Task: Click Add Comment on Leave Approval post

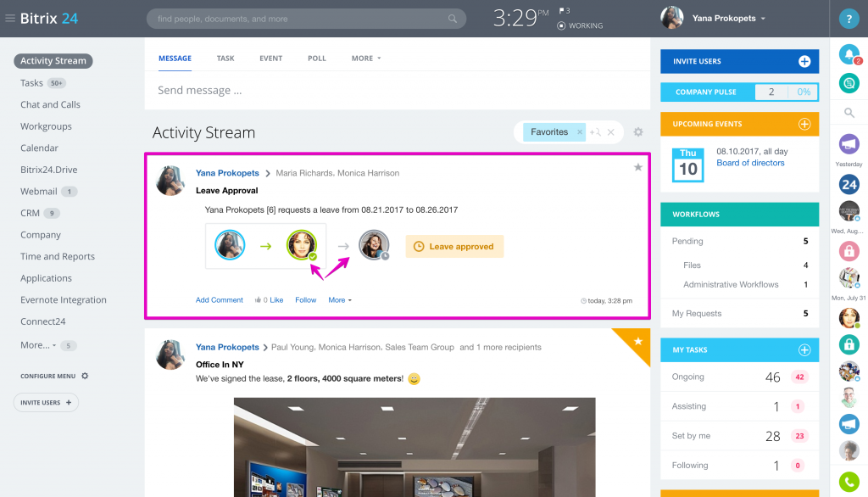Action: tap(220, 299)
